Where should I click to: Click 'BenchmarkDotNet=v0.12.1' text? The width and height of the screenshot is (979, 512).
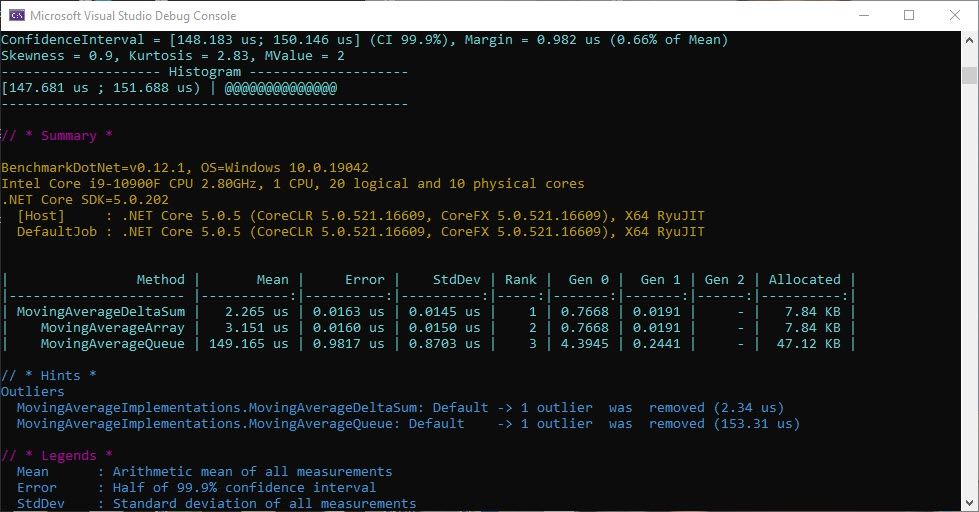92,167
